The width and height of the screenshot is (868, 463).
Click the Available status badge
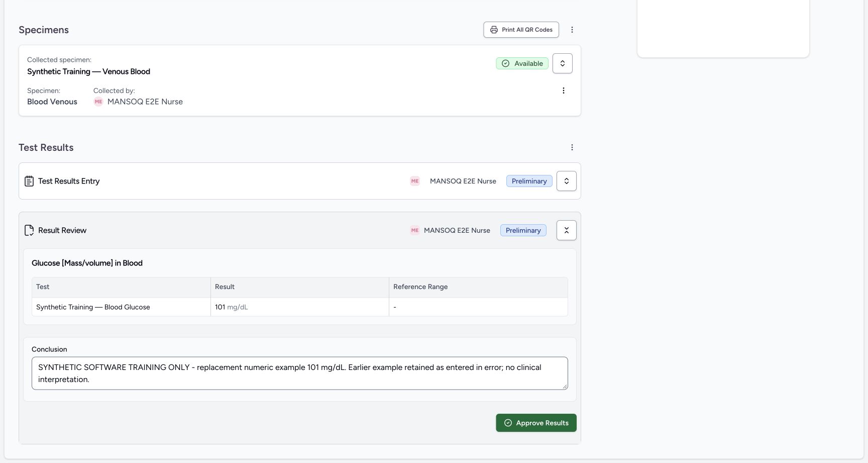click(522, 63)
